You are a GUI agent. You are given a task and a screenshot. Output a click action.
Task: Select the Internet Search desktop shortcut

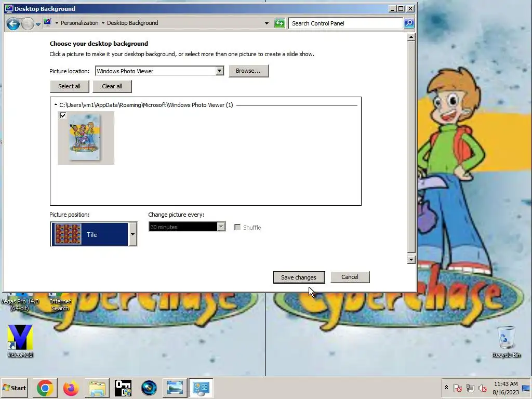(x=60, y=302)
